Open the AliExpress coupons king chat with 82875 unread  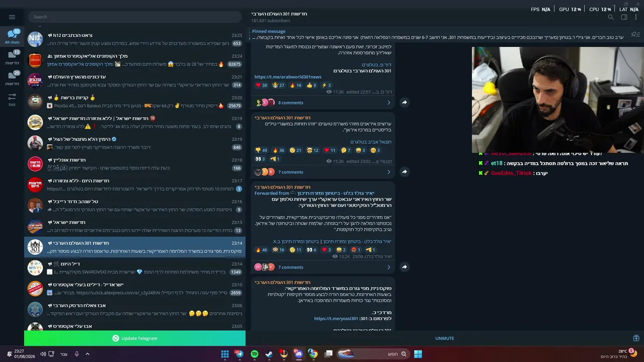[x=135, y=60]
